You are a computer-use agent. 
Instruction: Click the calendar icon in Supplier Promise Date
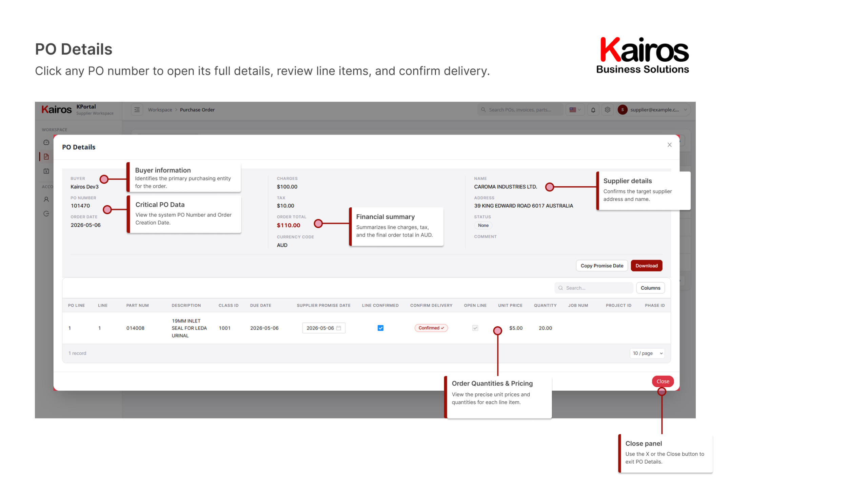(x=338, y=328)
